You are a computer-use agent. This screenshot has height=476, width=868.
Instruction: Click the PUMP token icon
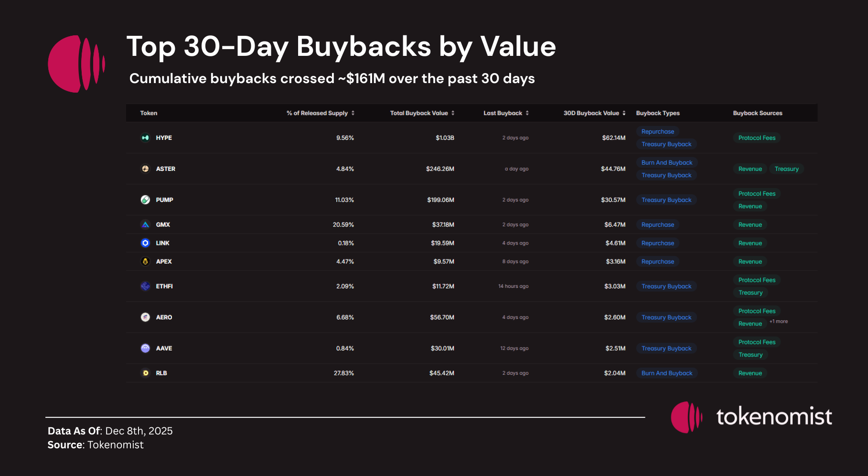coord(145,200)
